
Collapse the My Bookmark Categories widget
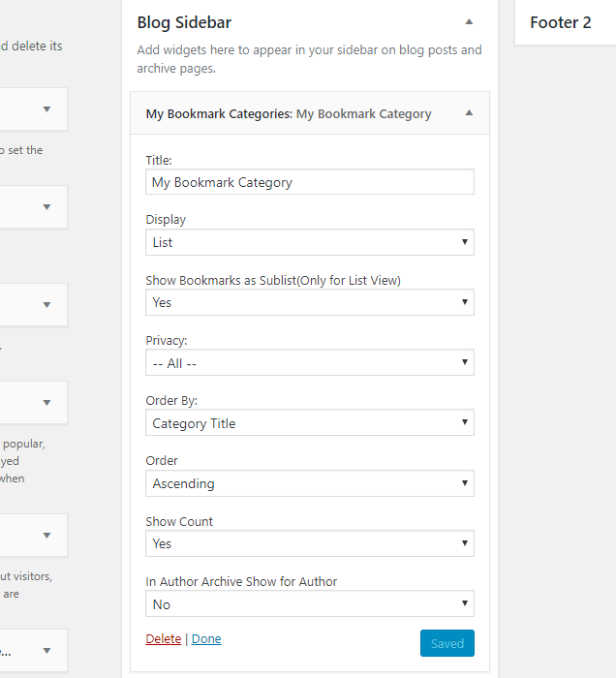pos(469,113)
